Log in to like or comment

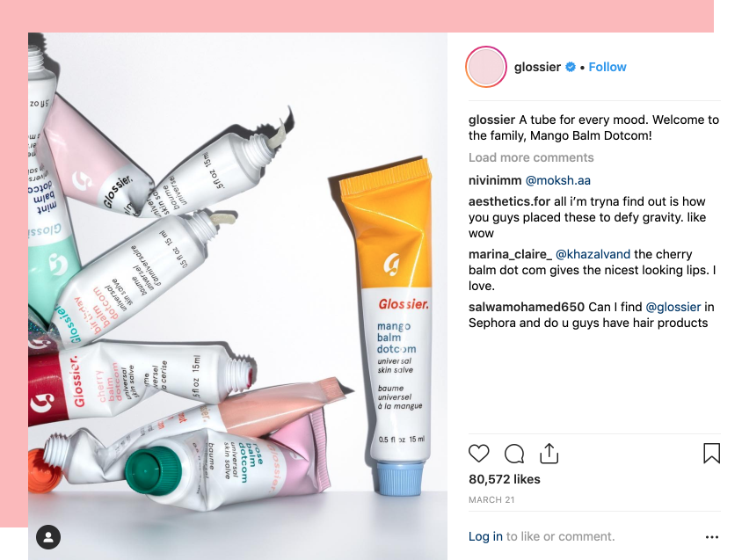point(485,536)
